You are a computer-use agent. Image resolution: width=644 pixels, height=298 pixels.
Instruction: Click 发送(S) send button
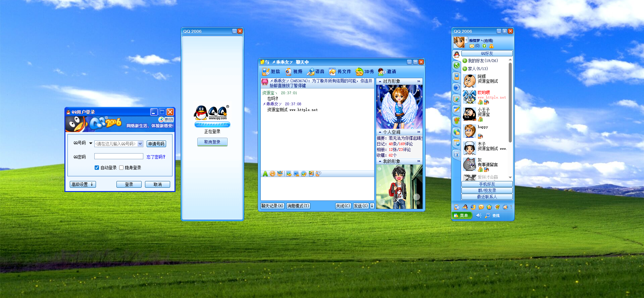click(x=360, y=206)
